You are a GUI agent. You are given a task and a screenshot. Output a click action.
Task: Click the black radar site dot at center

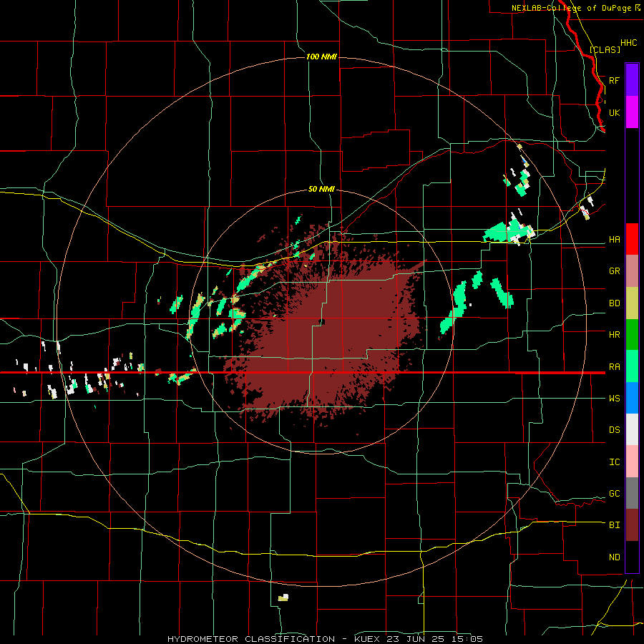[x=322, y=321]
